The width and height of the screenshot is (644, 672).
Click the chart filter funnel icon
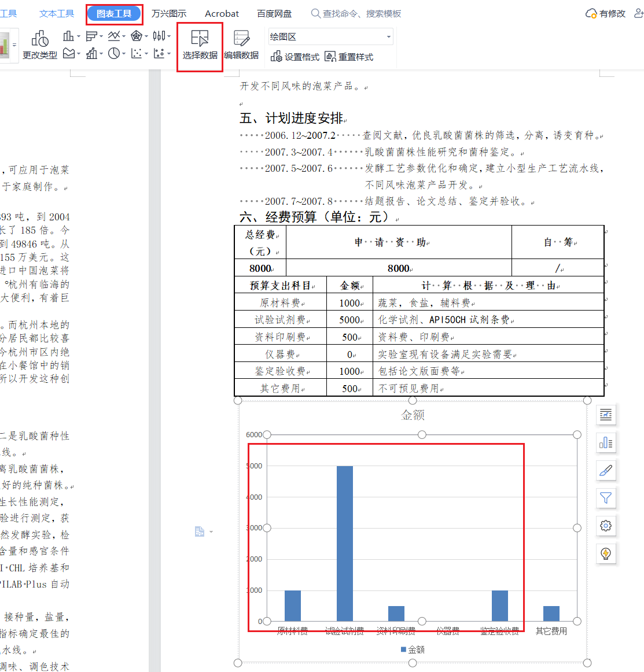tap(606, 498)
